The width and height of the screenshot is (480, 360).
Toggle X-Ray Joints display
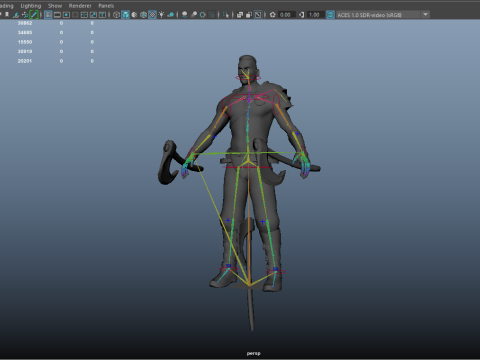click(x=258, y=15)
